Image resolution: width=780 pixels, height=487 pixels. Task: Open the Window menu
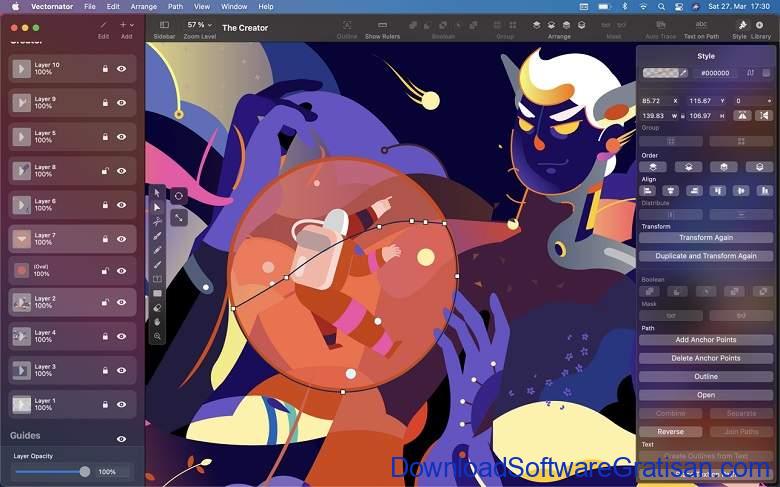point(234,6)
